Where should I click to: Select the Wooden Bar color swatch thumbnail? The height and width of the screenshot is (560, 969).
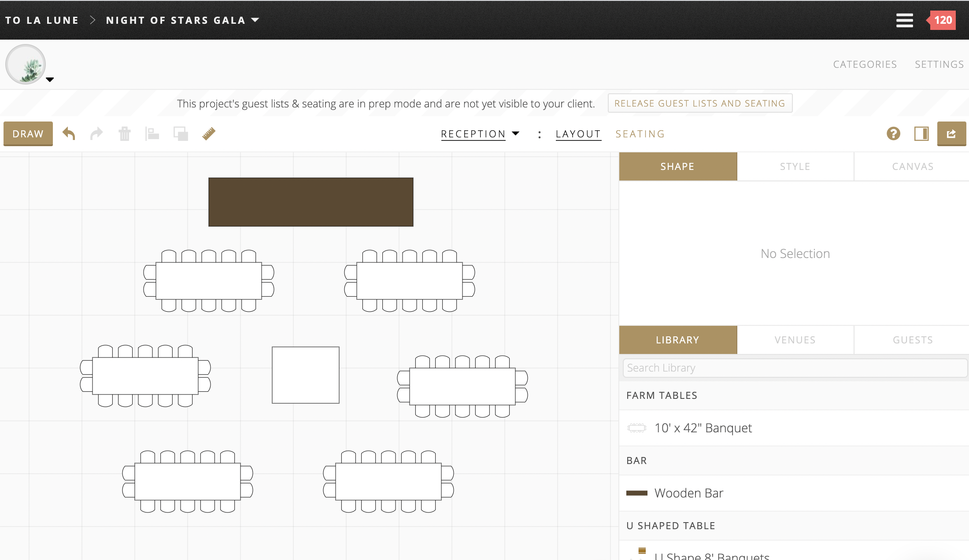[x=636, y=493]
